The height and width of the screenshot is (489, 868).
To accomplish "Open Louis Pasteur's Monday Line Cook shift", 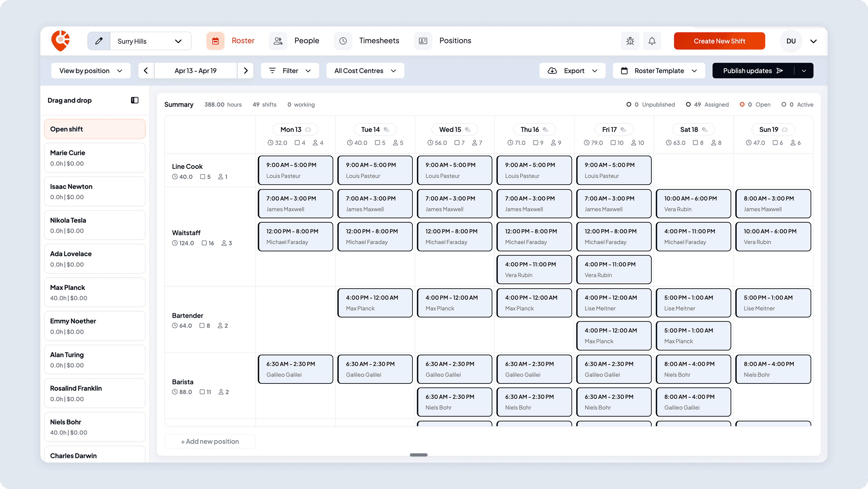I will click(295, 170).
